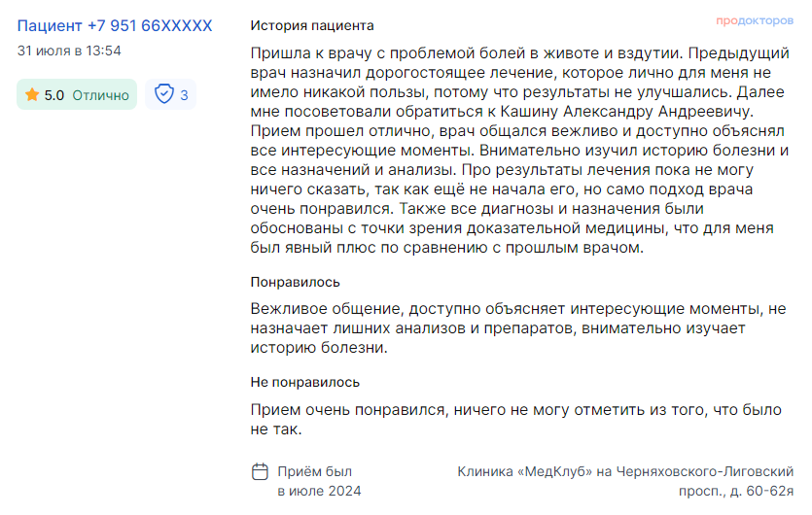Click the shield checkmark verification icon
The image size is (812, 515).
[164, 95]
